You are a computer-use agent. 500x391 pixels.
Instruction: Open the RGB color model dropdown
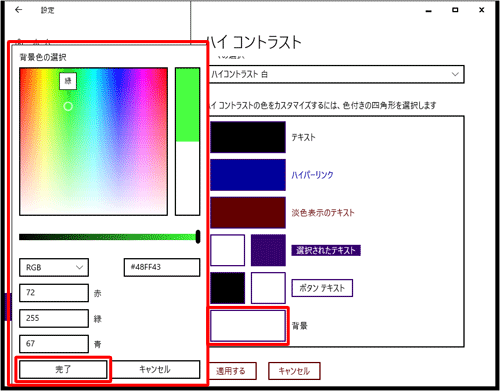click(x=54, y=267)
